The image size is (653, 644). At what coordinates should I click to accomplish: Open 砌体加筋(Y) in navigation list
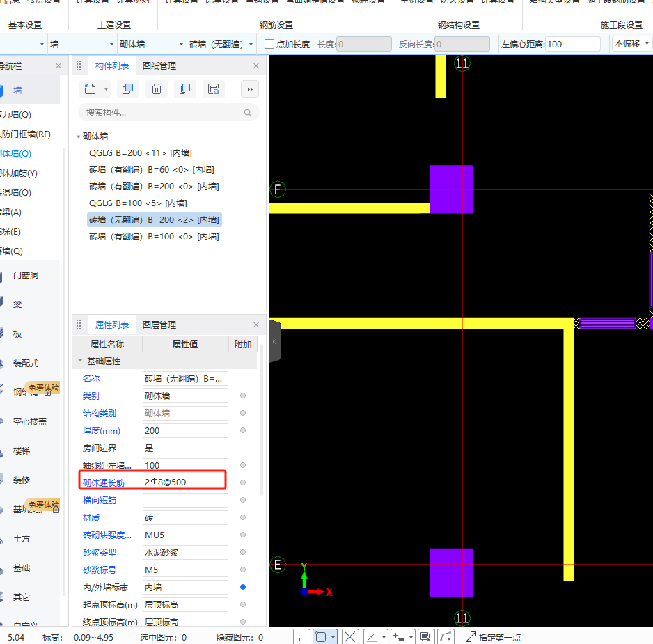19,173
